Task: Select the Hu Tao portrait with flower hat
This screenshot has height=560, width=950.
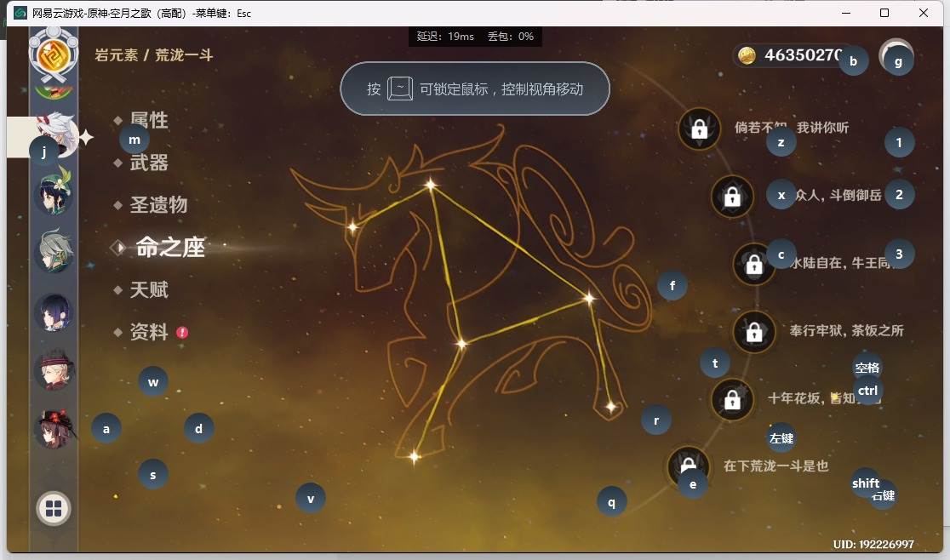Action: [54, 429]
